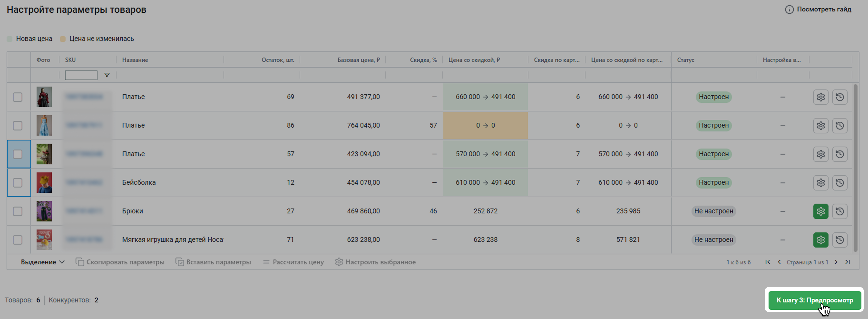Check the Бейсболка row checkbox
The height and width of the screenshot is (319, 868).
coord(18,183)
